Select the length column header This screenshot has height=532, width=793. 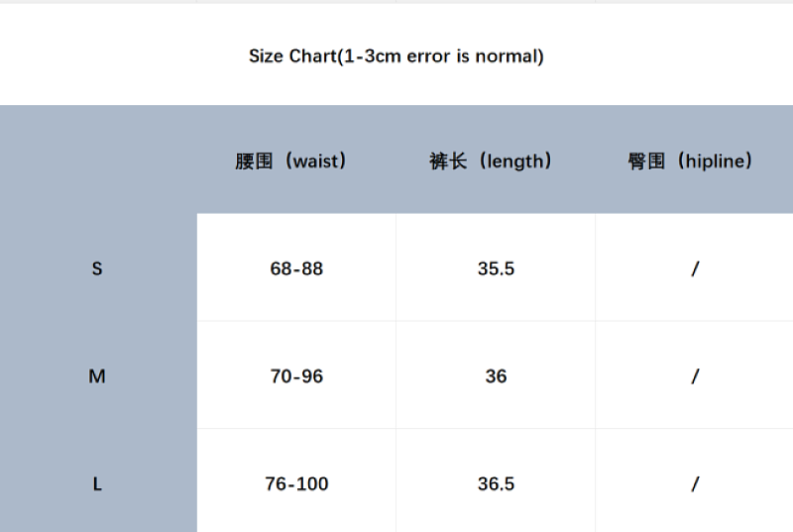pos(496,161)
